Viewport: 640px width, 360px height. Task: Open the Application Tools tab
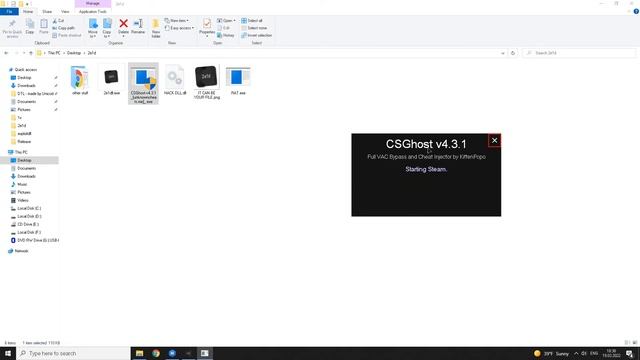(93, 11)
